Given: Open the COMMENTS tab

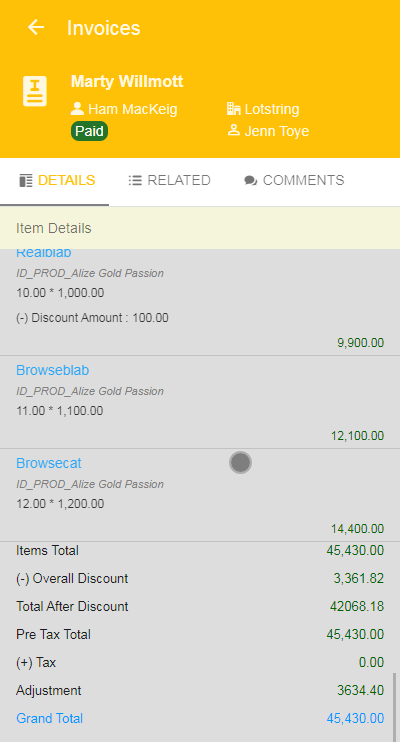Looking at the screenshot, I should [294, 180].
